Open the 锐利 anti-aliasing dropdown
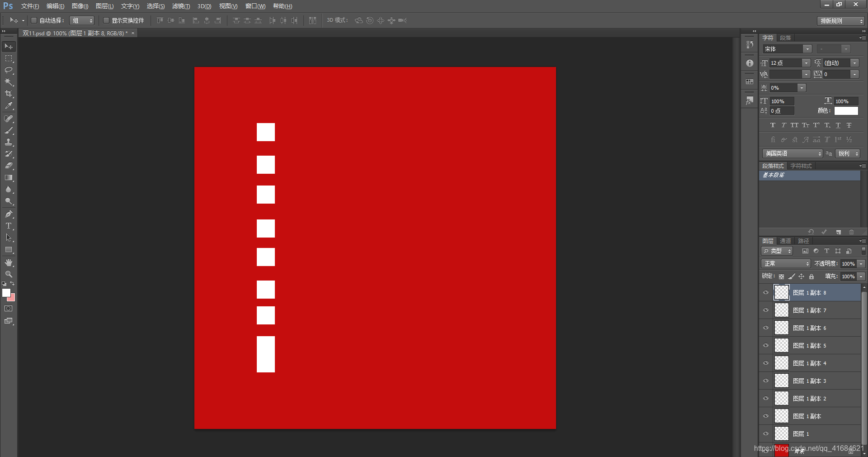This screenshot has height=457, width=868. (x=848, y=154)
